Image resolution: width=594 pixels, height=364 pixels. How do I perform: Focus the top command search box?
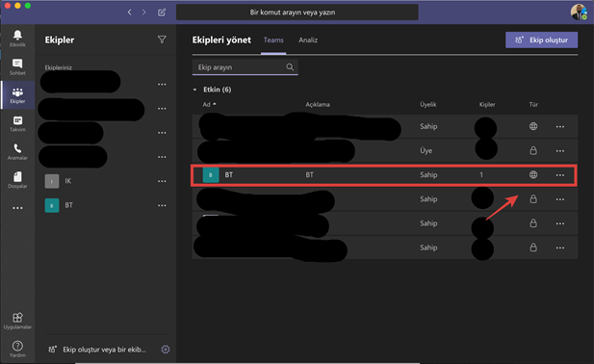tap(297, 13)
